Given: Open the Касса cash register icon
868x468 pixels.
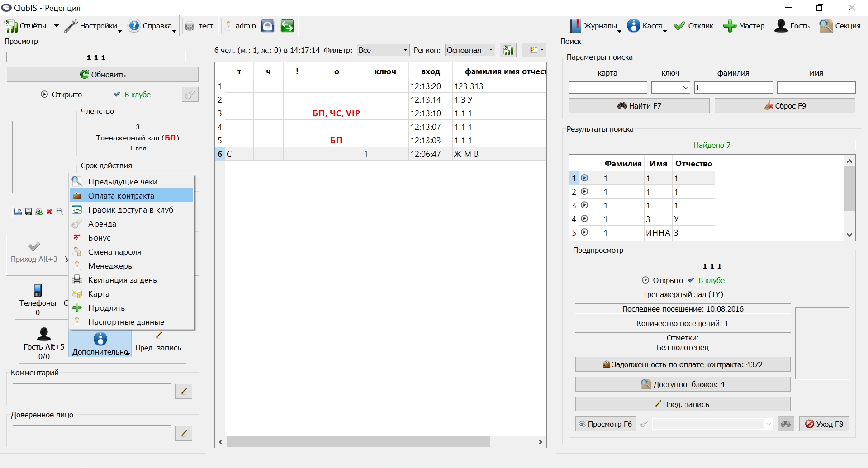Looking at the screenshot, I should click(x=634, y=26).
